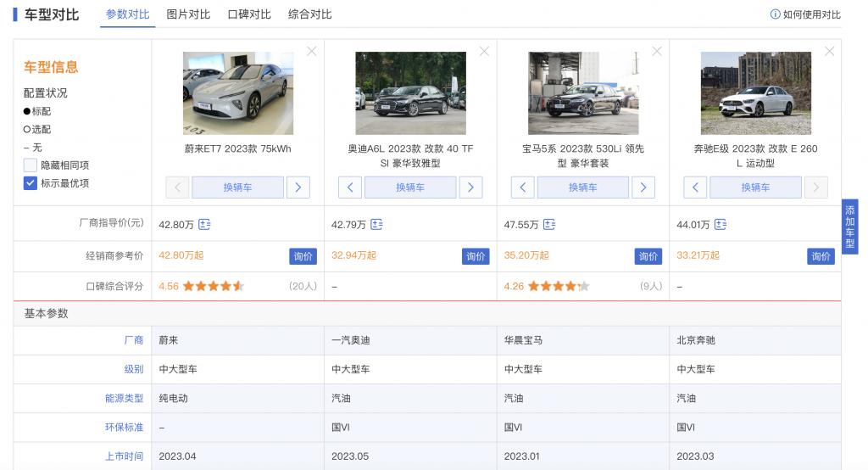
Task: Enable the 隐藏相同项 checkbox
Action: click(x=31, y=165)
